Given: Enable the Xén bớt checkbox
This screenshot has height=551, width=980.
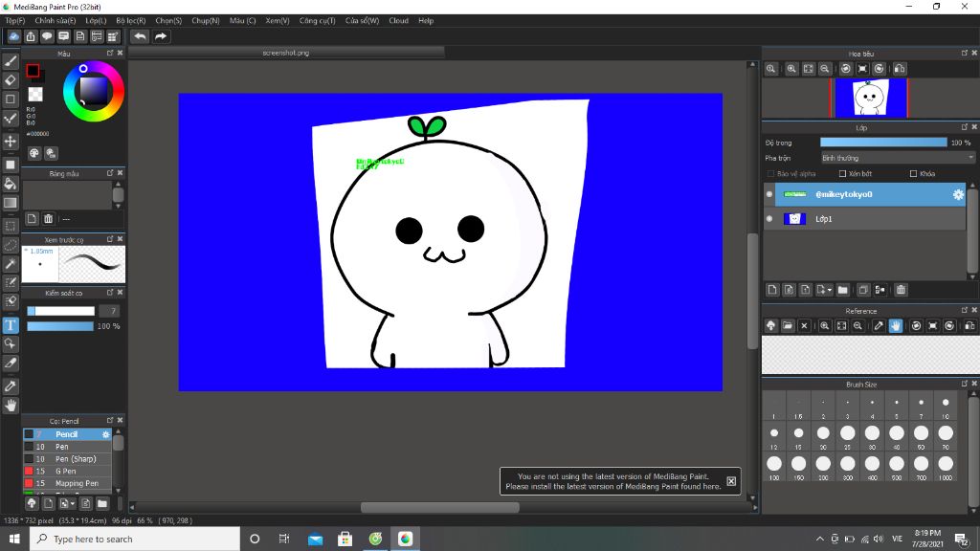Looking at the screenshot, I should 842,174.
